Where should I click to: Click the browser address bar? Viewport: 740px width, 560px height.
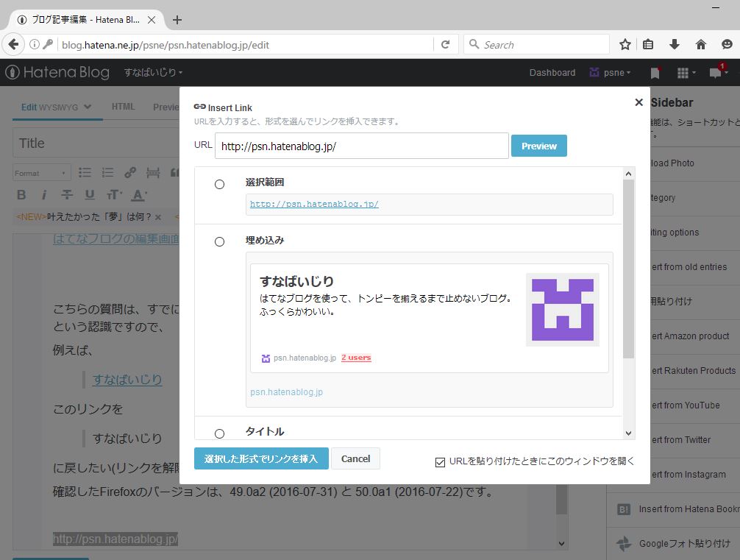tap(246, 45)
